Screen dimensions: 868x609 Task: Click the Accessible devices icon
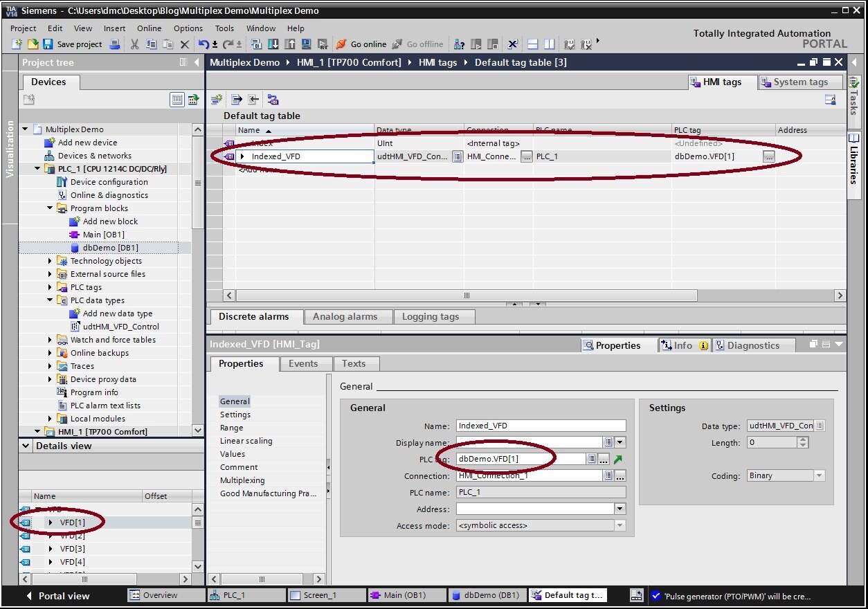tap(459, 44)
